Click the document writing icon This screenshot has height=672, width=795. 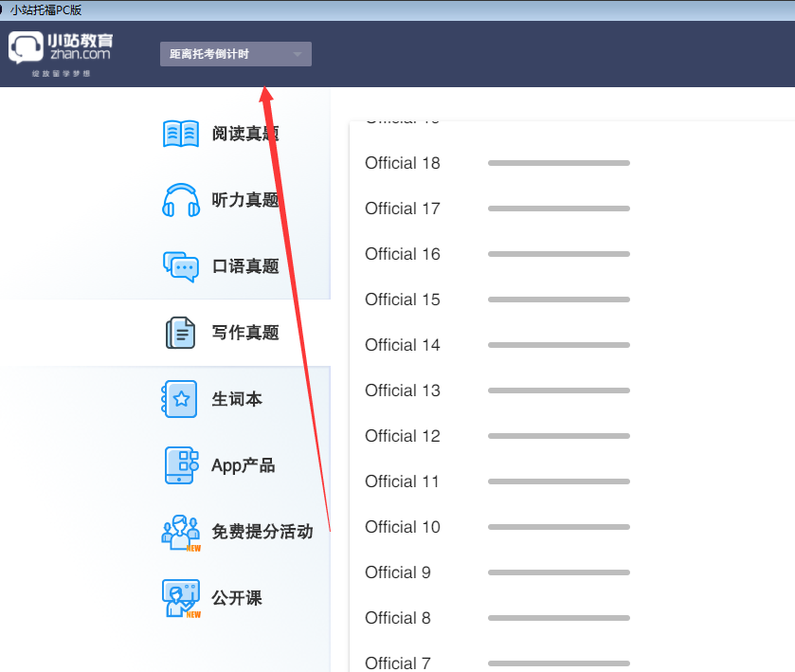pos(180,333)
